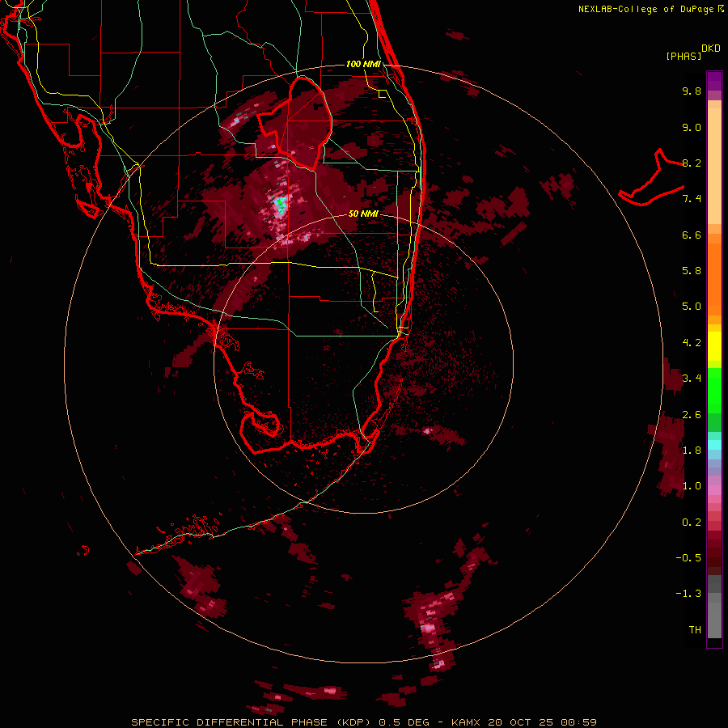
Task: Click the DKD [PHAS] legend title
Action: (692, 52)
